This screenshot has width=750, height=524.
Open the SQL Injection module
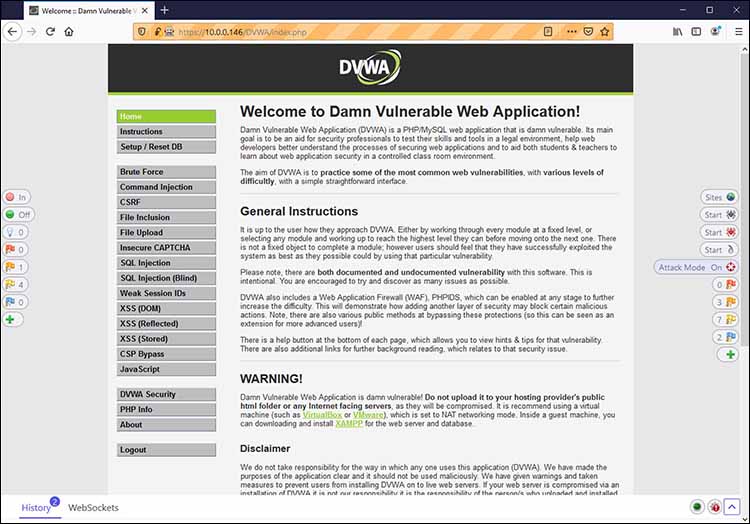(x=166, y=263)
